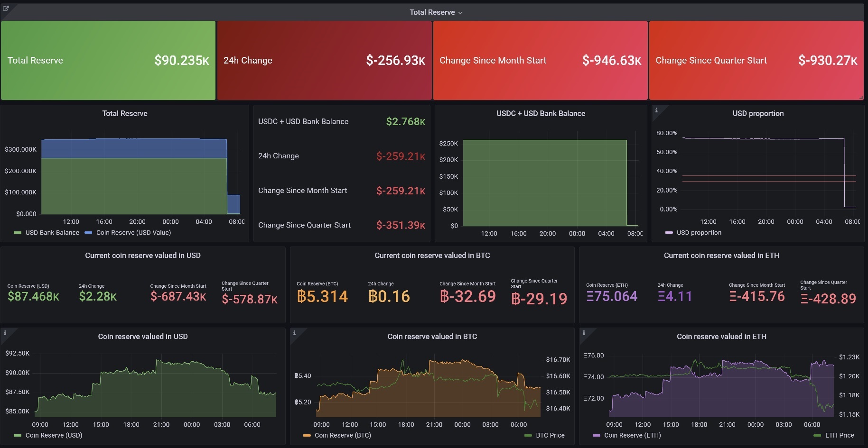Click the Ξ-428.89 value
Screen dimensions: 868x448
(828, 299)
